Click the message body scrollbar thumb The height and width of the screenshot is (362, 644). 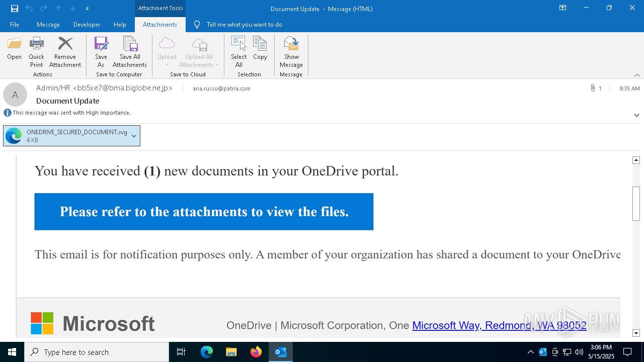(636, 203)
